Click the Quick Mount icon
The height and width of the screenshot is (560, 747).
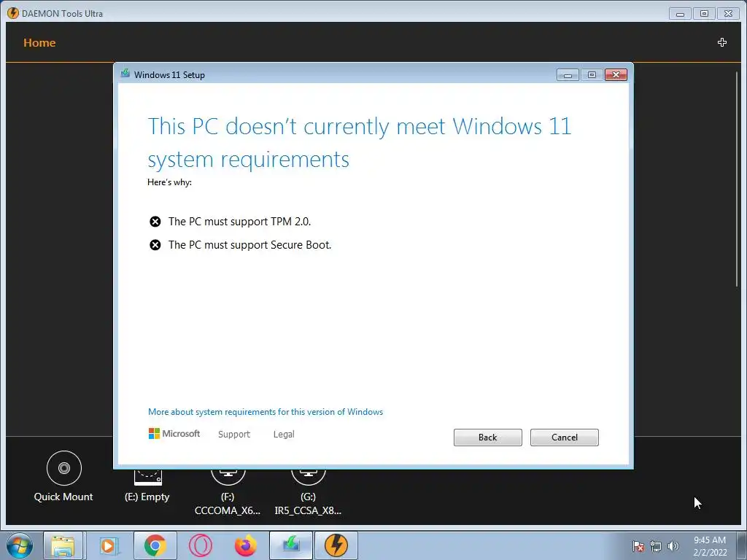coord(64,468)
